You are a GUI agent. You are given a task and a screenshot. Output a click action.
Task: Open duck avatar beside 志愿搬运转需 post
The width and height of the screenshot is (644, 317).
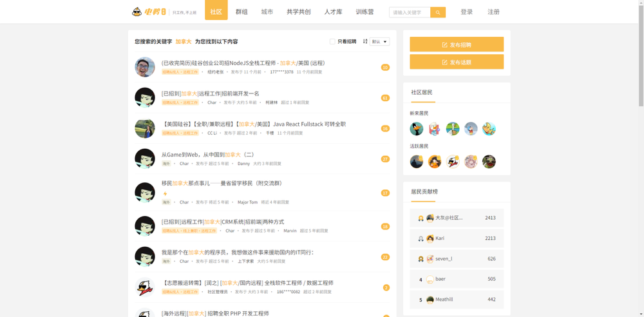coord(145,287)
